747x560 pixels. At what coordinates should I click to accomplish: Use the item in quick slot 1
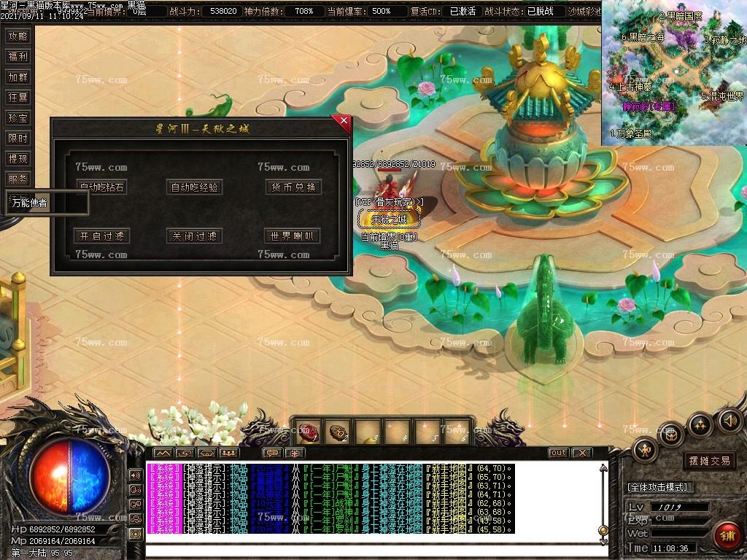click(308, 432)
